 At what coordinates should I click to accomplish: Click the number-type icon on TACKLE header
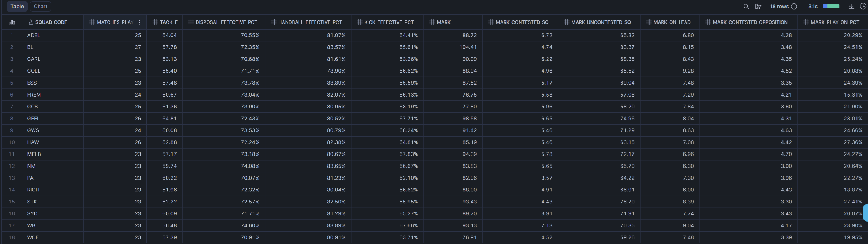point(155,22)
